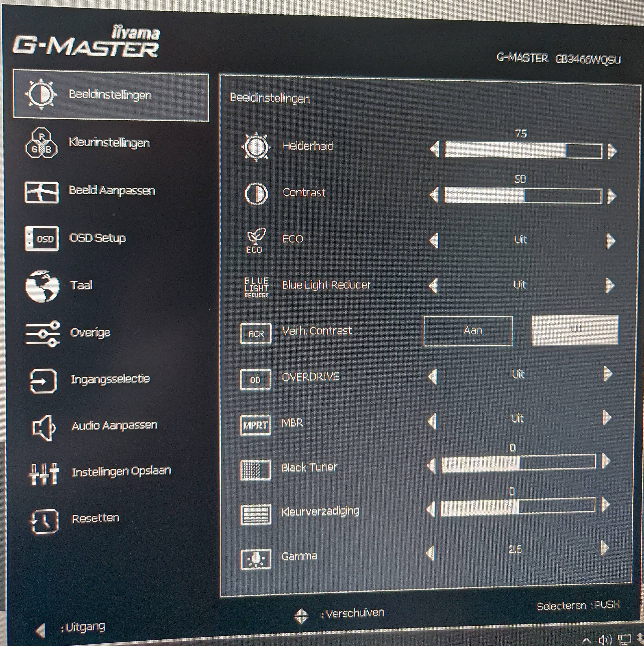Click left arrow for Blue Light Reducer

[433, 286]
